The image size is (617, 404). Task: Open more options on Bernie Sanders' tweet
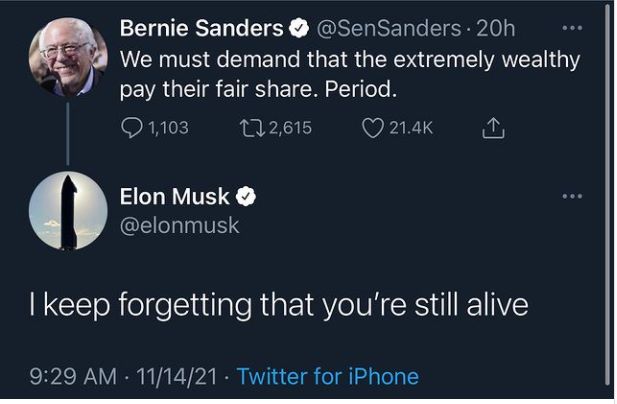coord(571,28)
